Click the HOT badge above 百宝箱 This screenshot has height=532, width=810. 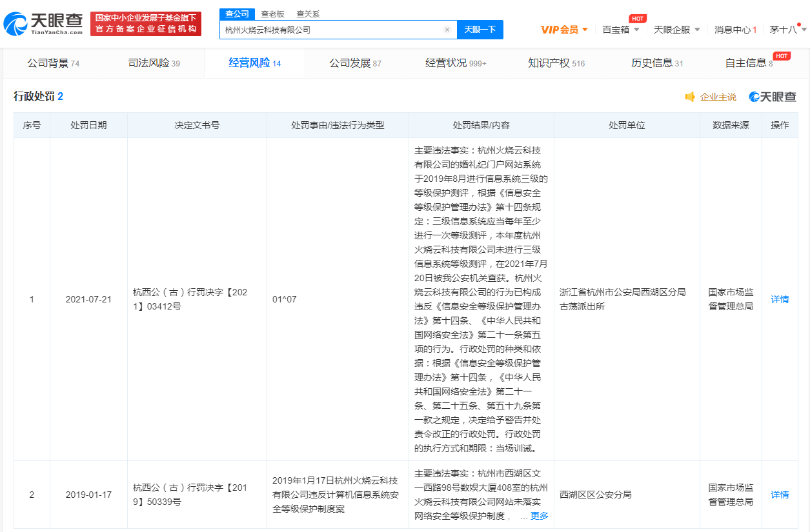[x=638, y=19]
